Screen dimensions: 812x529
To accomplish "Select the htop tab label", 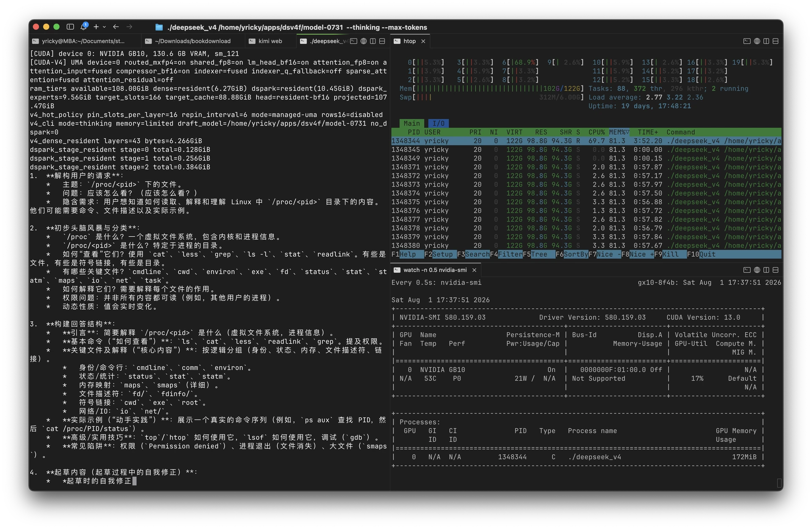I will (x=409, y=41).
